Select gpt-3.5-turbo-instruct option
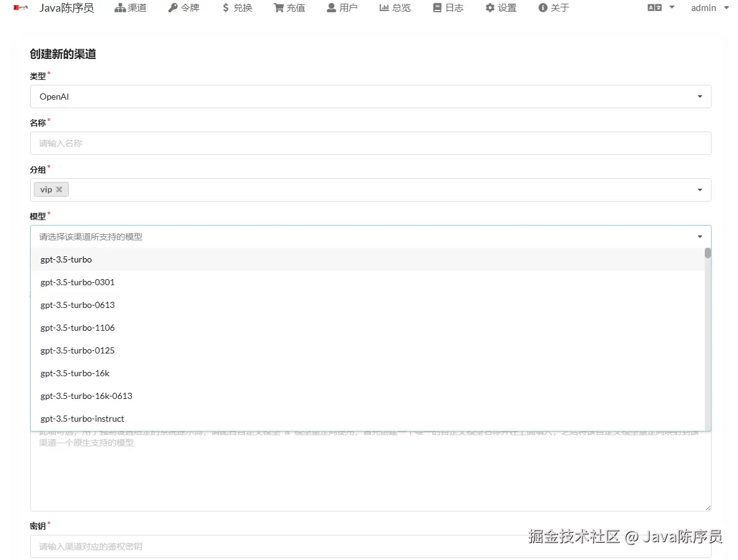The width and height of the screenshot is (738, 560). [x=368, y=419]
